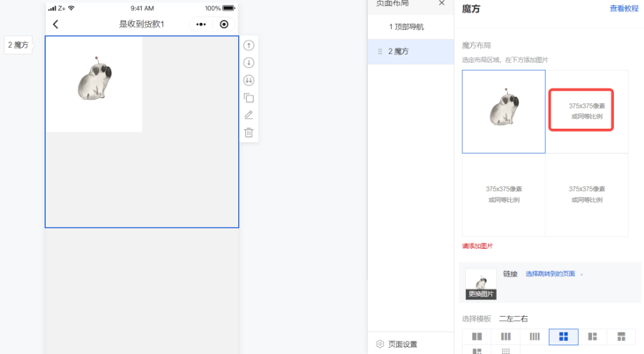
Task: Select the 二左二右 four-square grid template
Action: (564, 336)
